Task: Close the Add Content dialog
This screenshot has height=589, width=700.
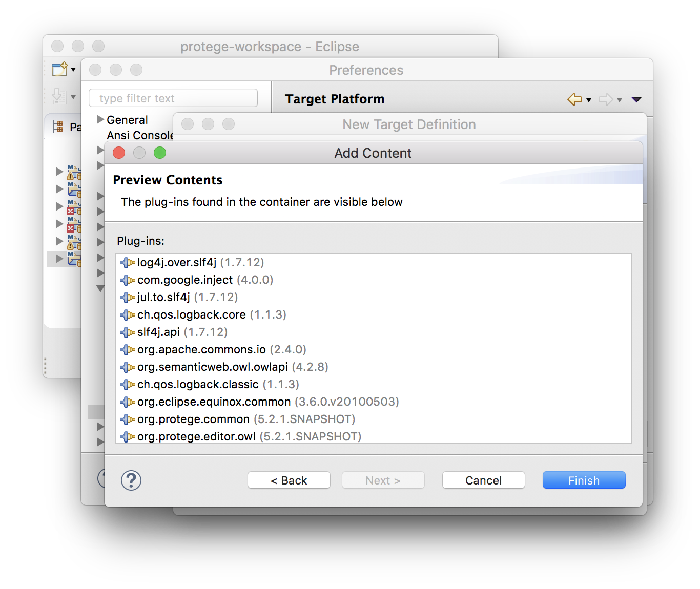Action: click(x=119, y=153)
